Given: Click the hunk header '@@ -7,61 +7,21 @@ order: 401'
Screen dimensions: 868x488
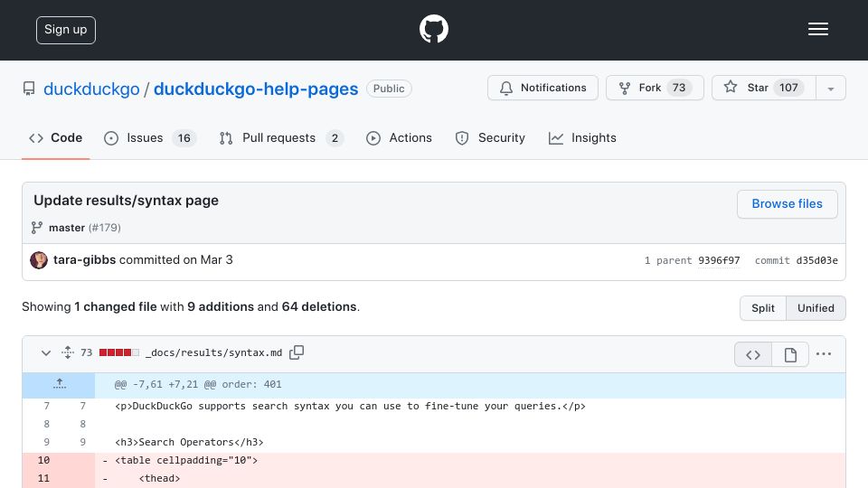Looking at the screenshot, I should [x=198, y=385].
